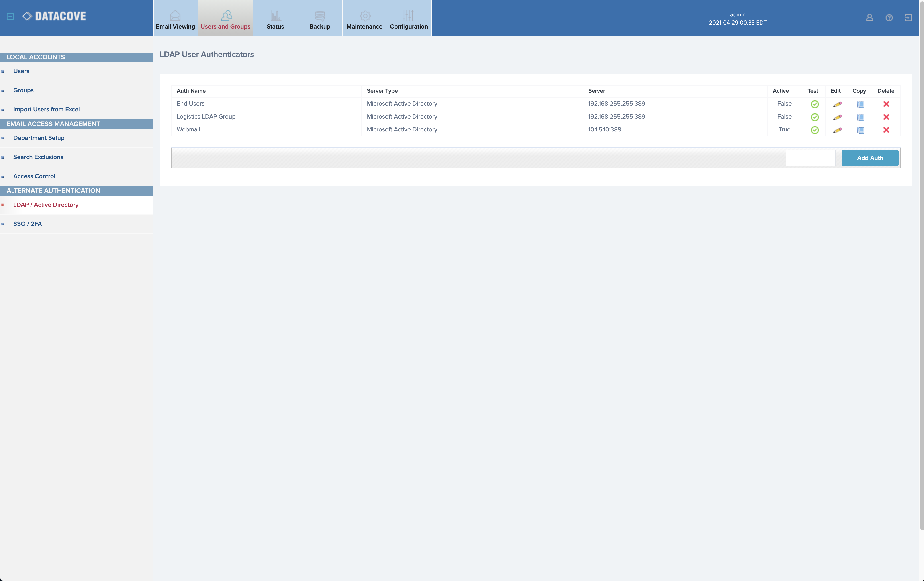The width and height of the screenshot is (924, 581).
Task: Collapse sidebar using icon beside Datacove logo
Action: 10,16
